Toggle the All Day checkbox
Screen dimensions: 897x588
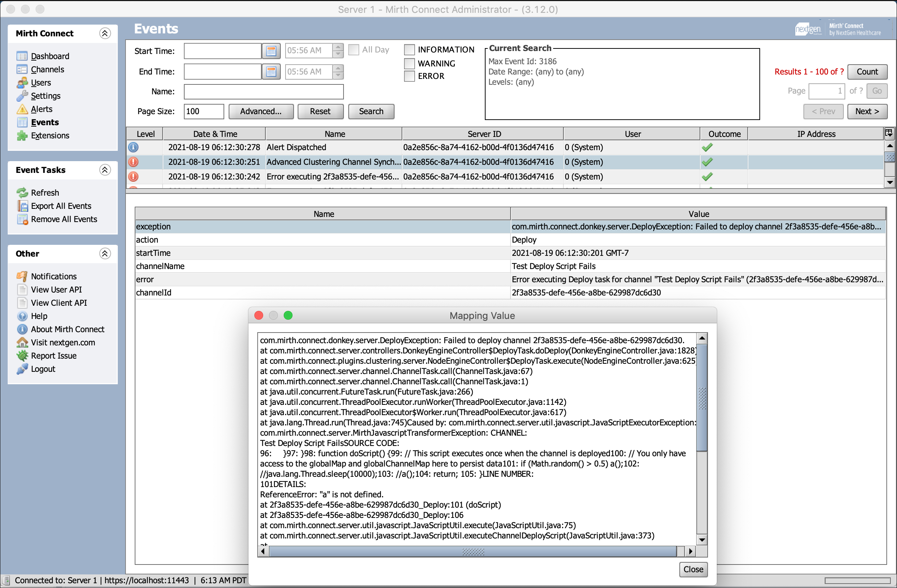[353, 50]
